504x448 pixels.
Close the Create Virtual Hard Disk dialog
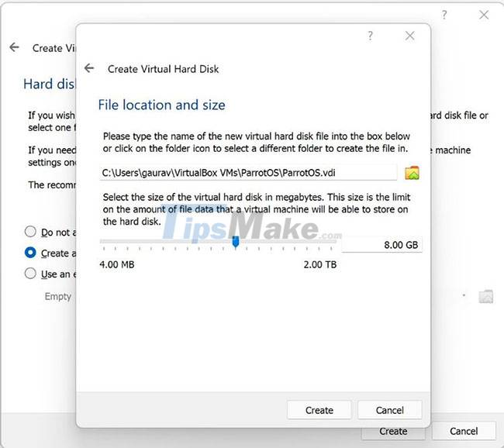click(410, 36)
